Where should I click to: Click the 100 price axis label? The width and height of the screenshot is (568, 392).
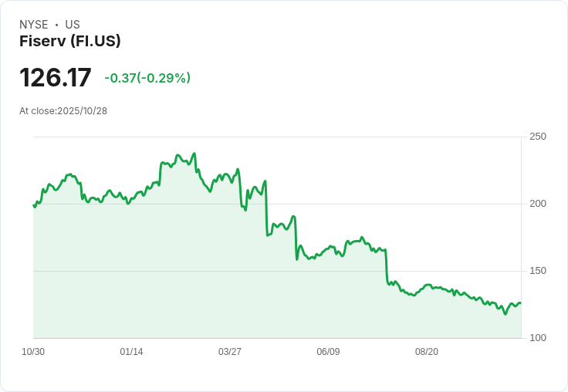pos(538,339)
